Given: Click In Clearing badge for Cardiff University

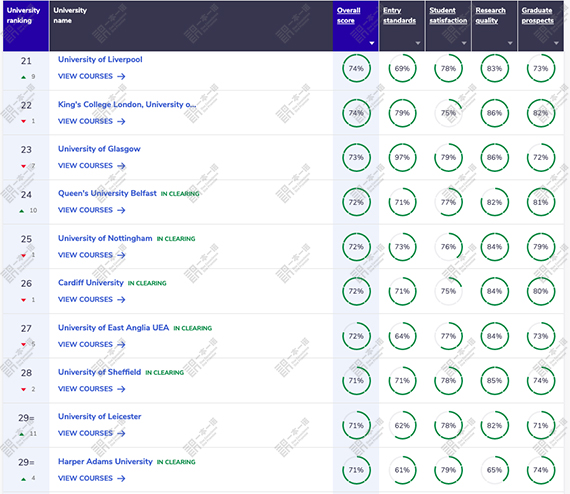Looking at the screenshot, I should [x=147, y=283].
